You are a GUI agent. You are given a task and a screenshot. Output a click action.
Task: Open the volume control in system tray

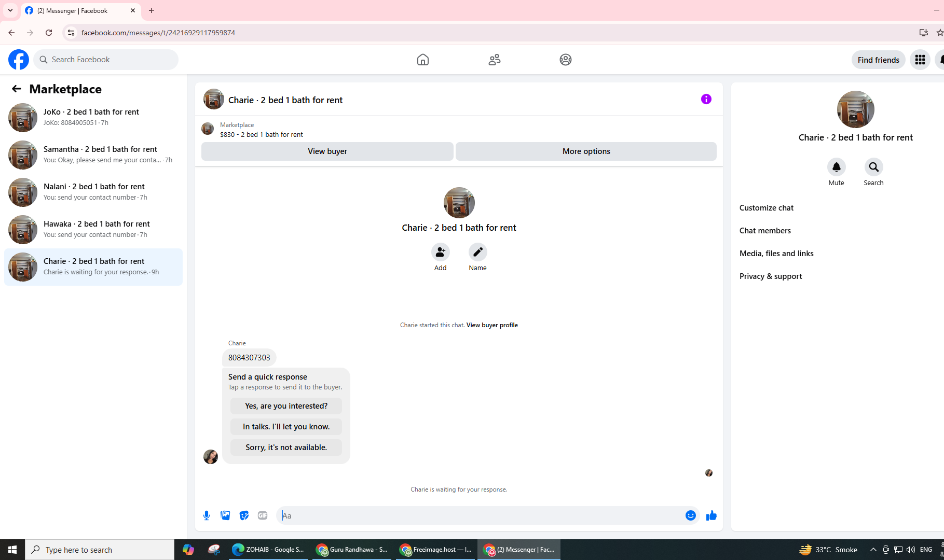(x=911, y=550)
